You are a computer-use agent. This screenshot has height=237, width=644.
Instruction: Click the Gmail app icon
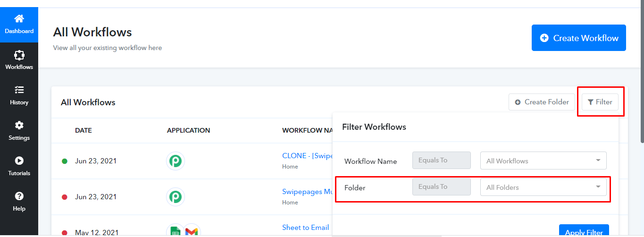click(192, 231)
